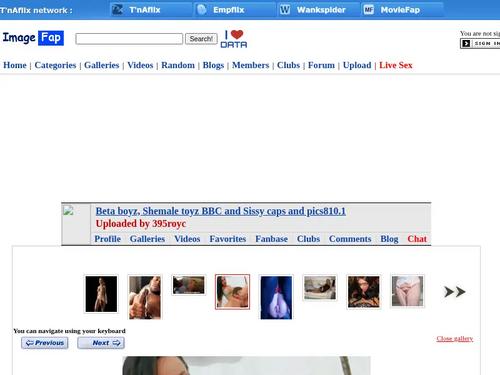Focus the search text field
This screenshot has height=375, width=500.
click(x=129, y=39)
